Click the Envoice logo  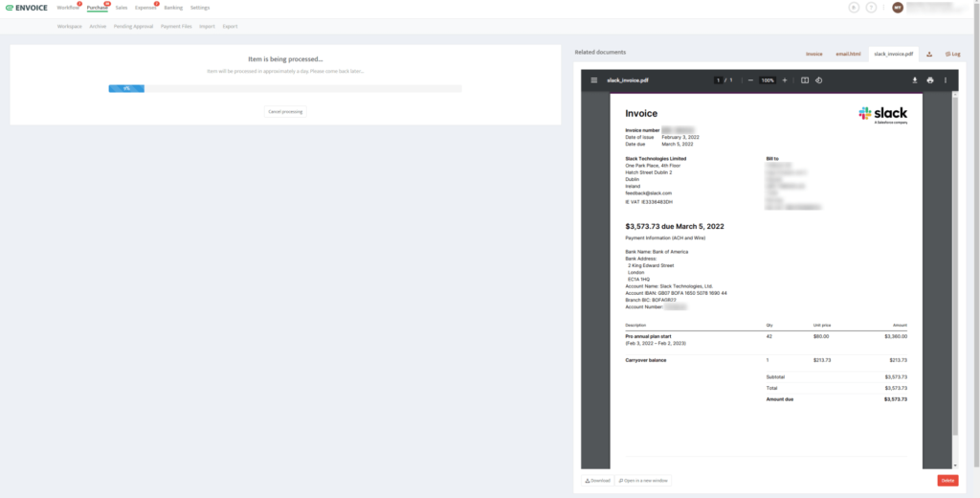26,8
